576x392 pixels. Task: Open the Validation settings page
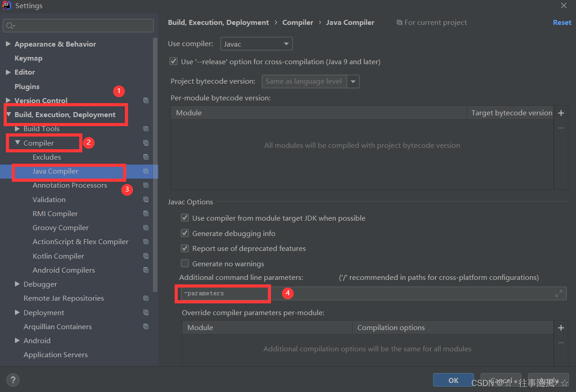coord(49,199)
